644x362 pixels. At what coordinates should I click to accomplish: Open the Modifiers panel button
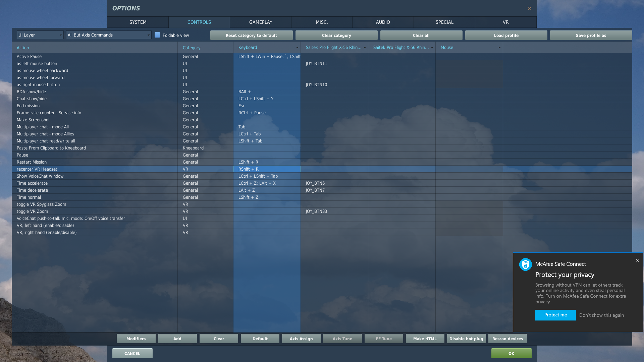136,339
